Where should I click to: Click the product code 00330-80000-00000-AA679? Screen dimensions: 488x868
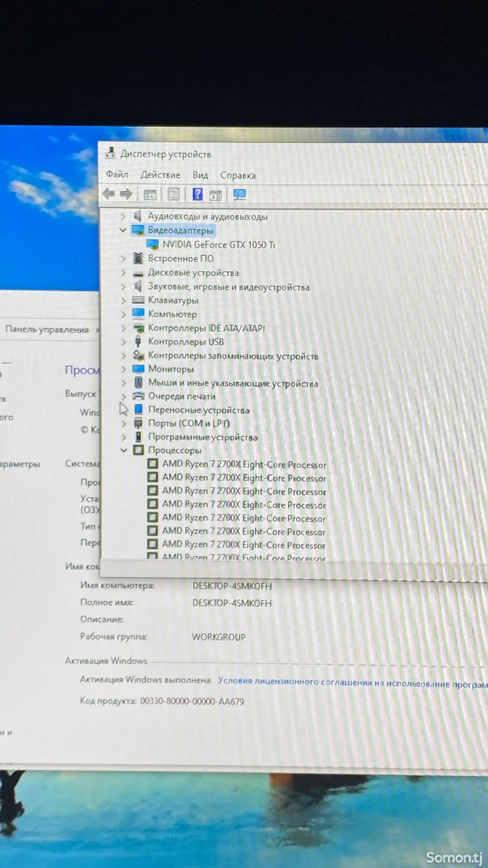point(192,701)
